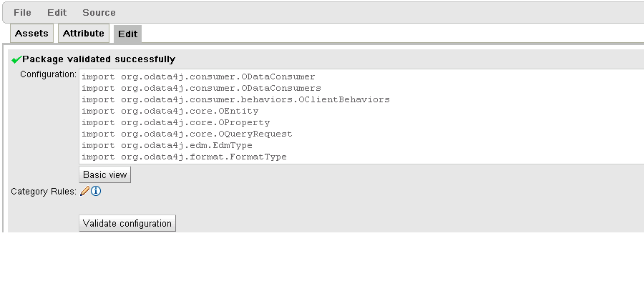Click the pencil icon next to Category Rules

[x=84, y=191]
